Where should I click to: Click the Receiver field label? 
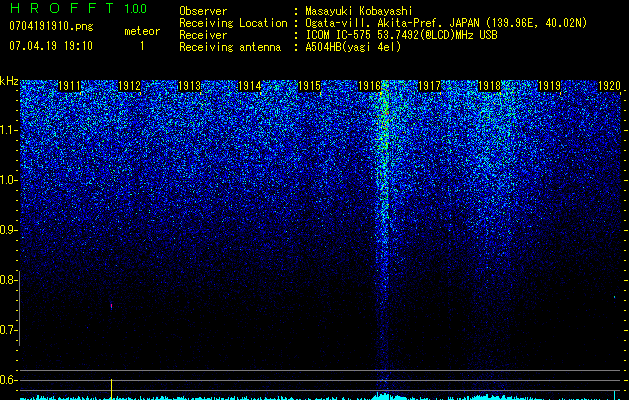pyautogui.click(x=203, y=35)
